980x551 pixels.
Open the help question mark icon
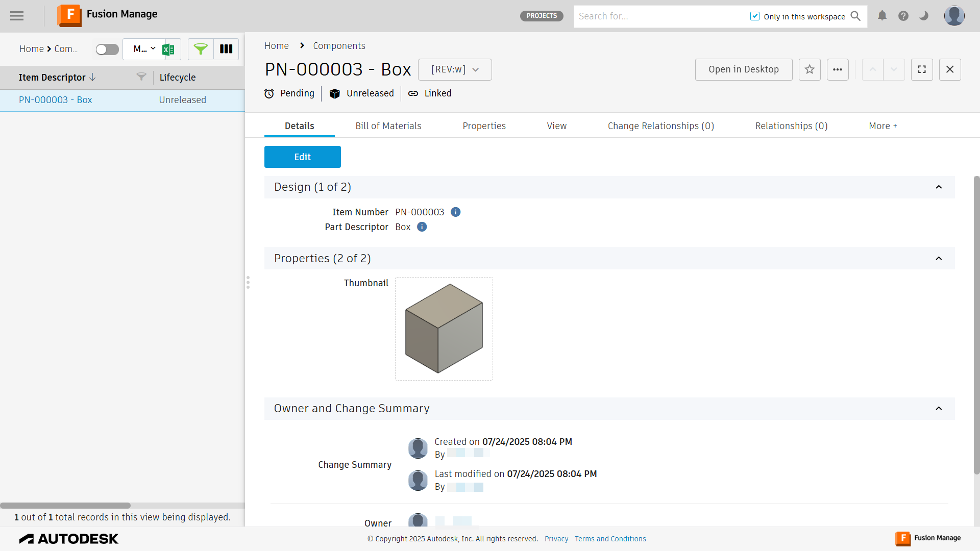point(903,16)
